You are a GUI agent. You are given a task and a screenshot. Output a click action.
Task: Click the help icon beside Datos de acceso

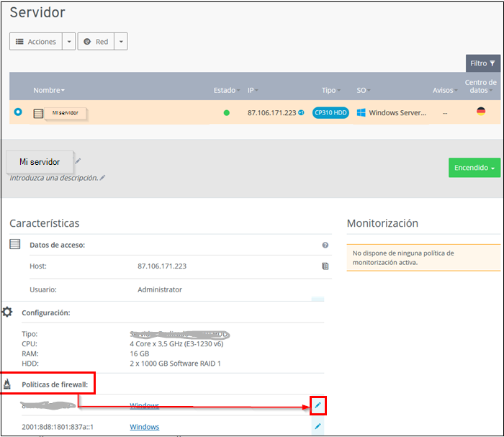(x=325, y=245)
